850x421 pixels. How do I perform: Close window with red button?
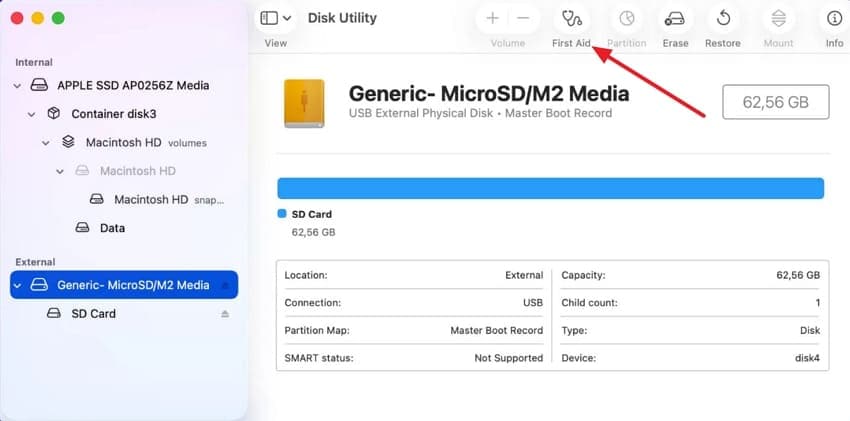(x=17, y=18)
